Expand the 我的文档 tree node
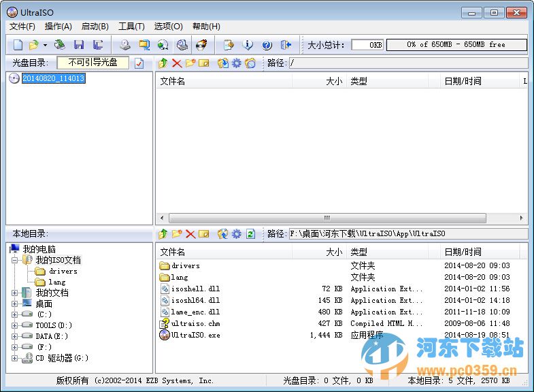 15,293
